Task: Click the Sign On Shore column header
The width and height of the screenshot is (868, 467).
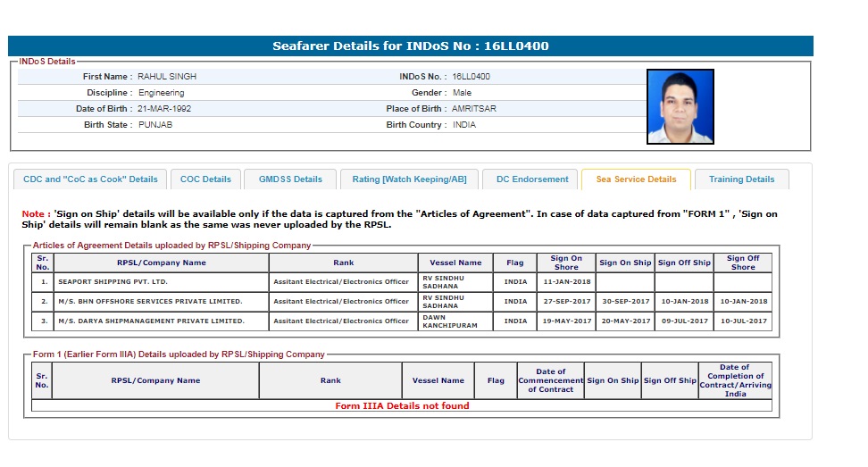Action: (566, 263)
